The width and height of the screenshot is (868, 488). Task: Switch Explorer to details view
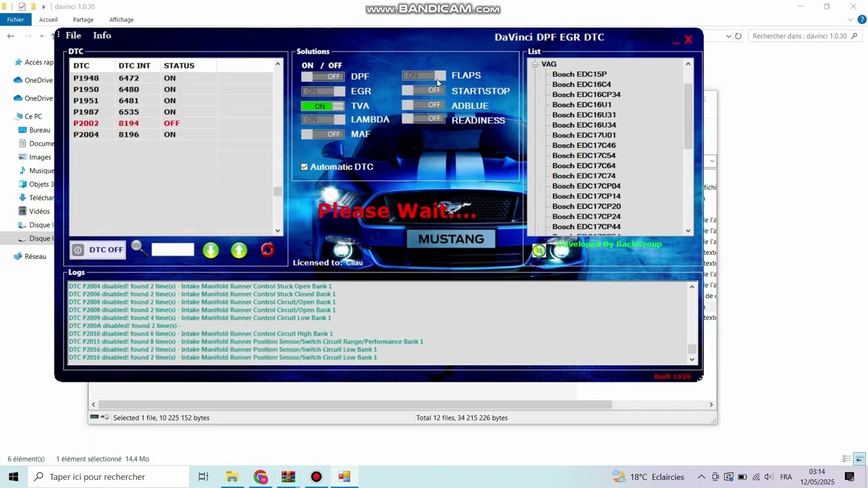click(x=846, y=459)
